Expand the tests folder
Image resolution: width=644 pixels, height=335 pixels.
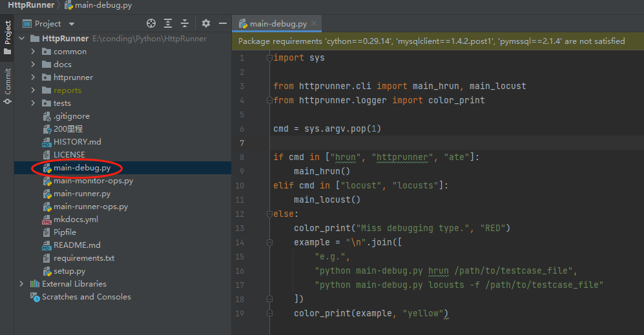[34, 103]
